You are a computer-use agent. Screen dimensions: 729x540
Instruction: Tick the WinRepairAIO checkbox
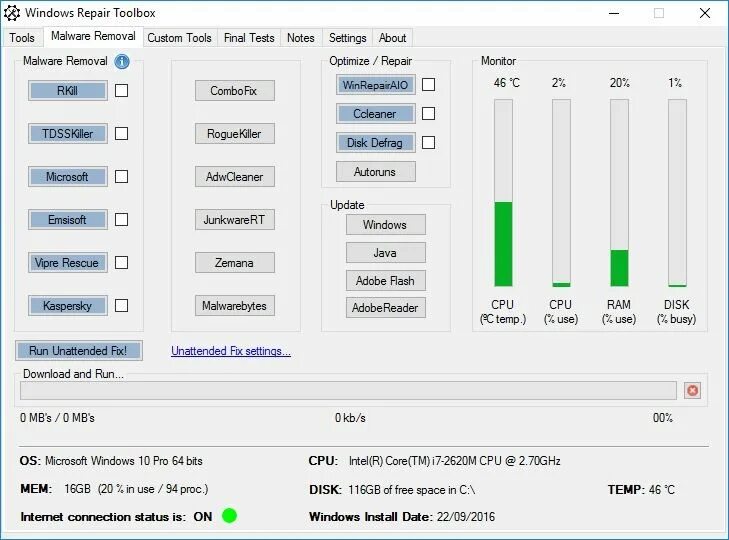coord(428,85)
